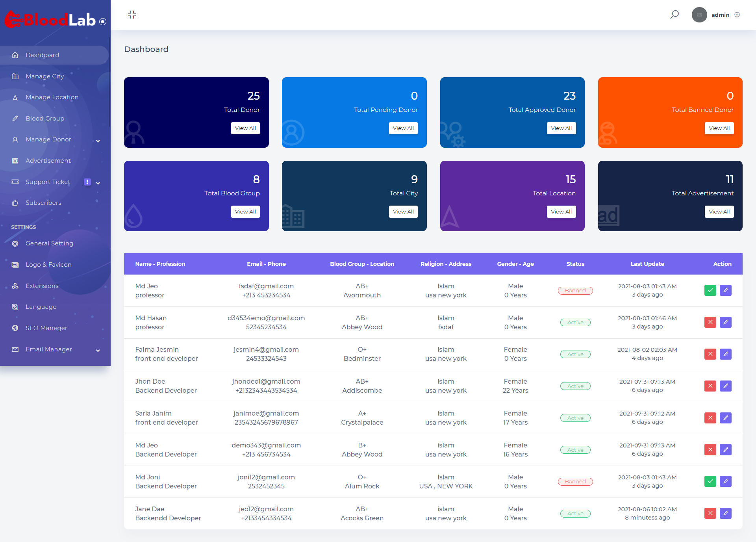Image resolution: width=756 pixels, height=542 pixels.
Task: Click edit pencil for Jane Dae row
Action: click(x=725, y=513)
